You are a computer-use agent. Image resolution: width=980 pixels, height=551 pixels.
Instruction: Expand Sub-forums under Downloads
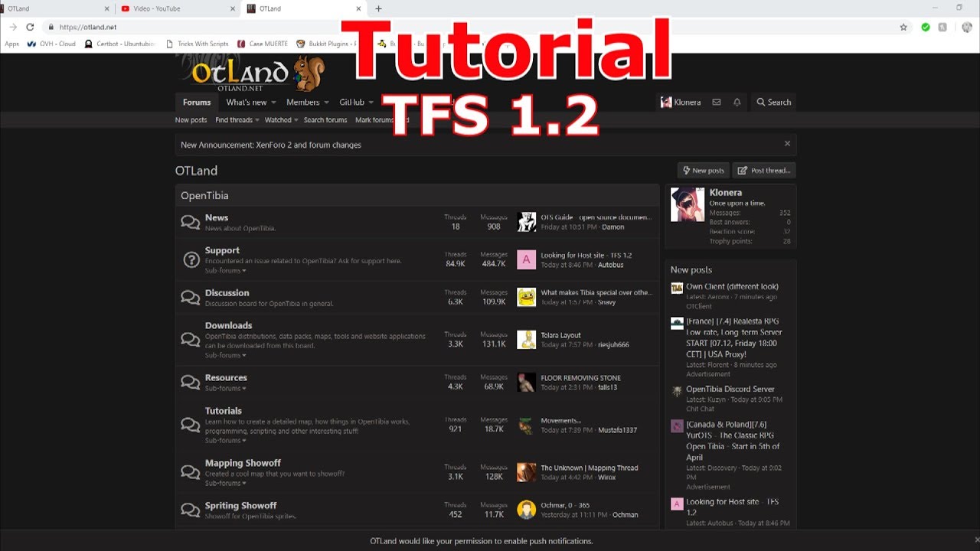(225, 355)
